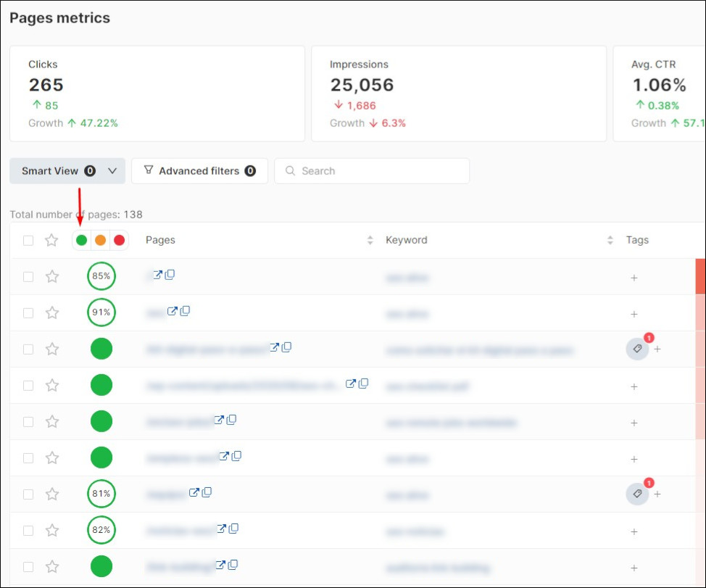Open the tag icon with the red badge
706x588 pixels.
(x=637, y=349)
